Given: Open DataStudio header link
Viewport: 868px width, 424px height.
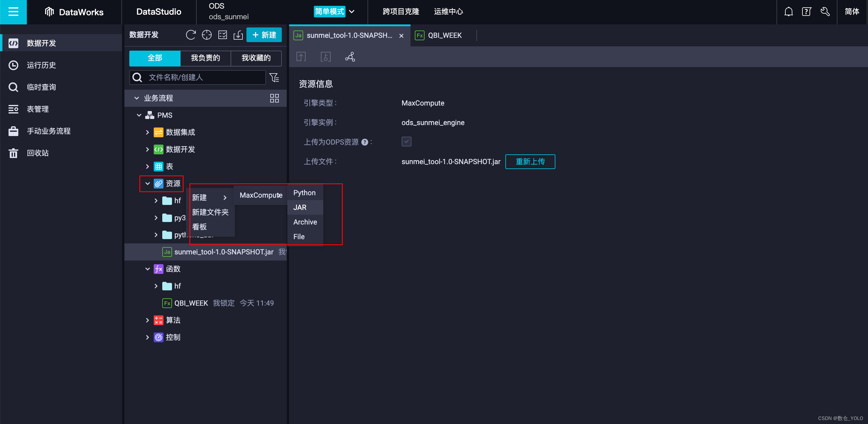Looking at the screenshot, I should [x=159, y=12].
